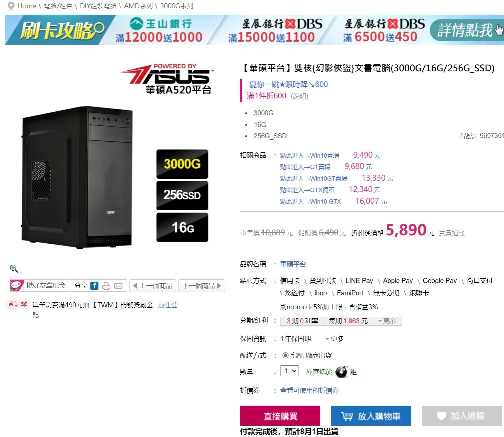Go to AMD系列 breadcrumb
Image resolution: width=504 pixels, height=437 pixels.
point(138,6)
